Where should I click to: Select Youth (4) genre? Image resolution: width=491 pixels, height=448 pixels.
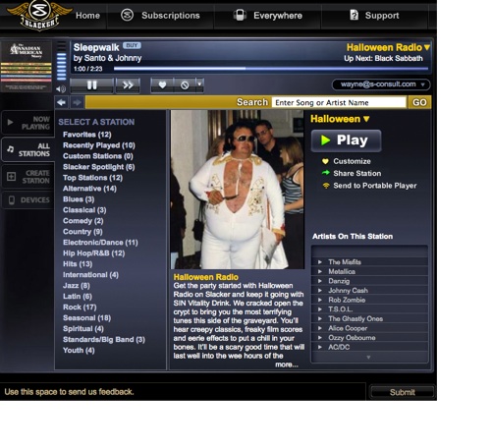coord(79,351)
